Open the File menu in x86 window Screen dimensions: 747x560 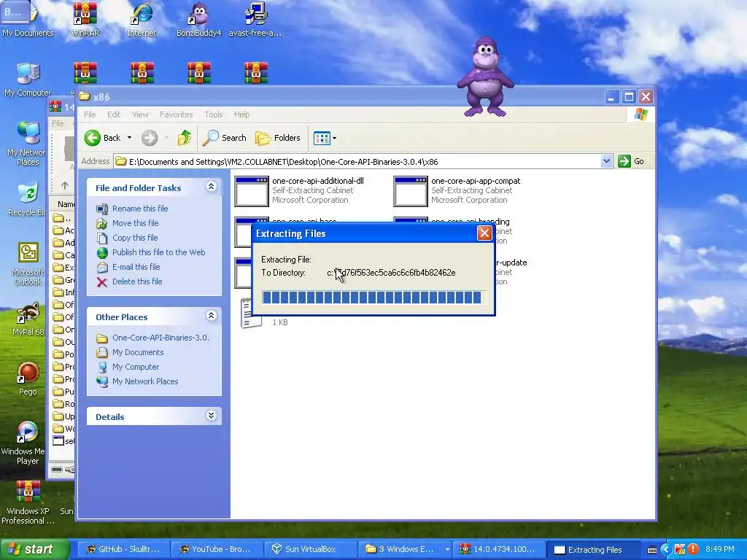tap(90, 114)
